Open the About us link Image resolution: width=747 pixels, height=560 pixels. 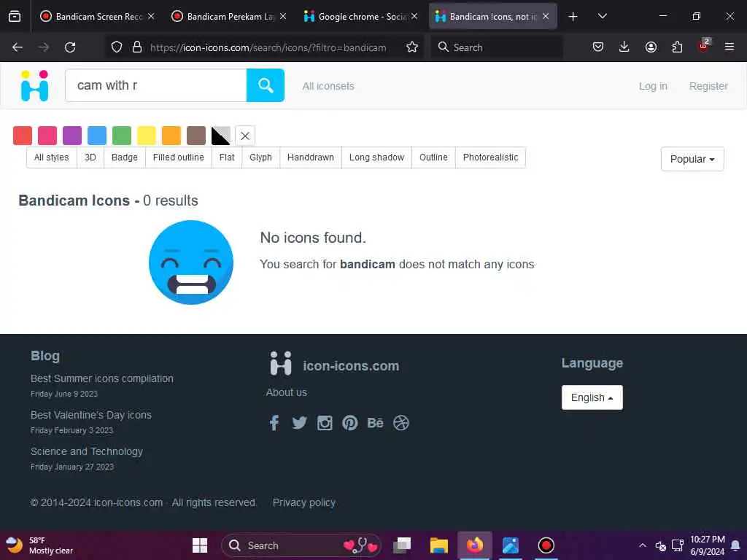click(286, 392)
